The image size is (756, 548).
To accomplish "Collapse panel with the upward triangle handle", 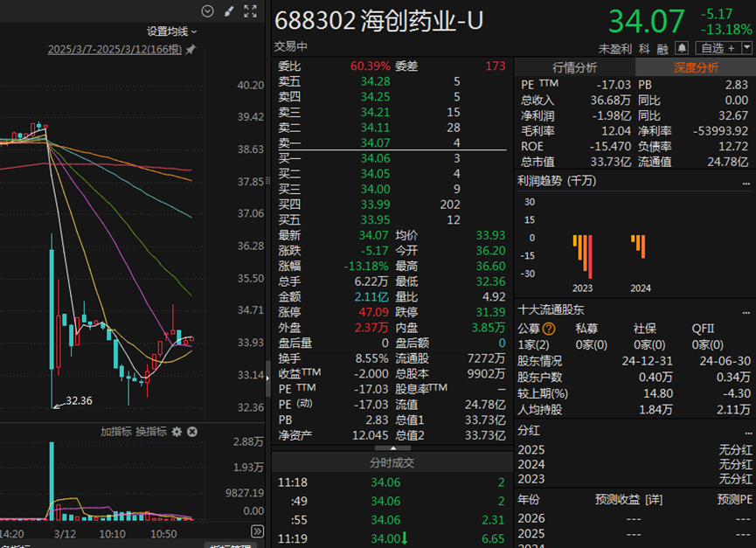I will click(393, 448).
